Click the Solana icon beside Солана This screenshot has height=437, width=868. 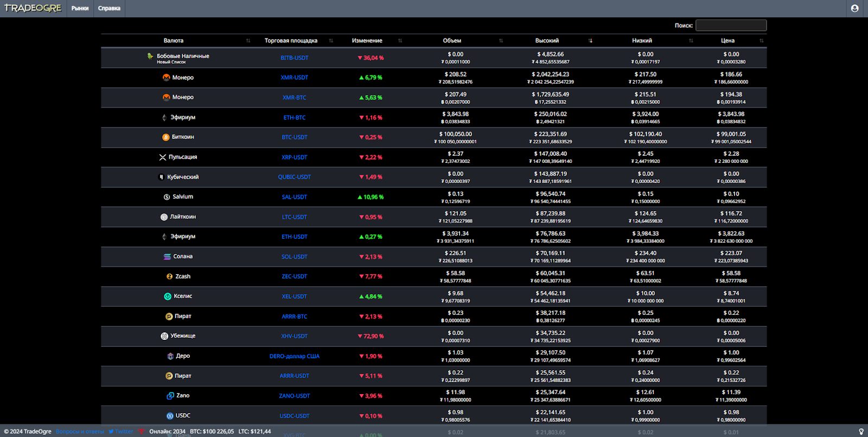click(167, 257)
